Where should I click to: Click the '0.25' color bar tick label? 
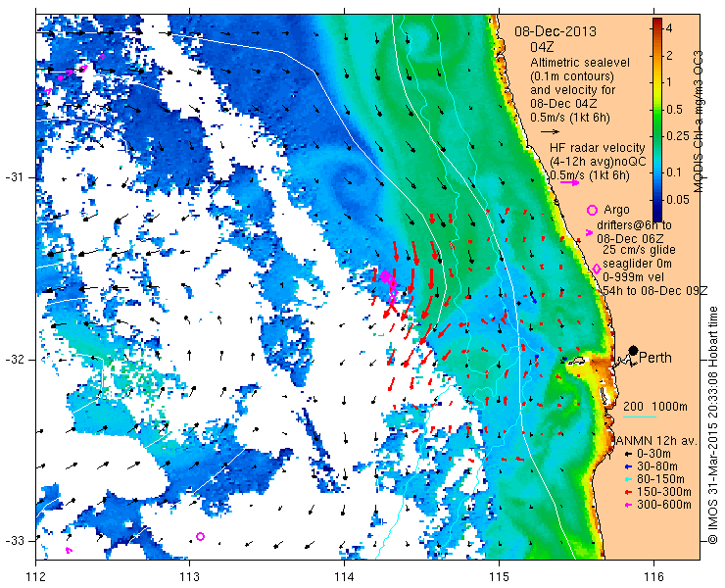pyautogui.click(x=677, y=135)
